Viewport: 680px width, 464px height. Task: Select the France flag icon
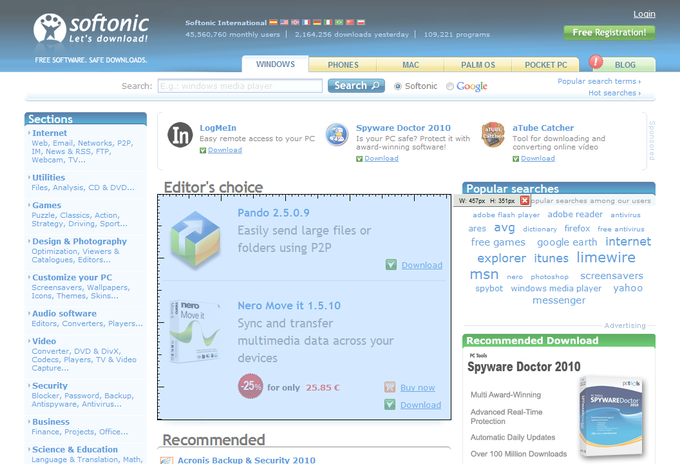click(306, 22)
